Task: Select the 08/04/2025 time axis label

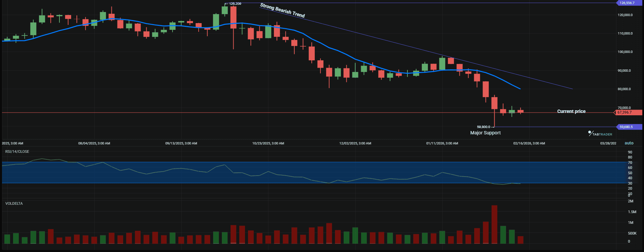Action: pyautogui.click(x=94, y=143)
